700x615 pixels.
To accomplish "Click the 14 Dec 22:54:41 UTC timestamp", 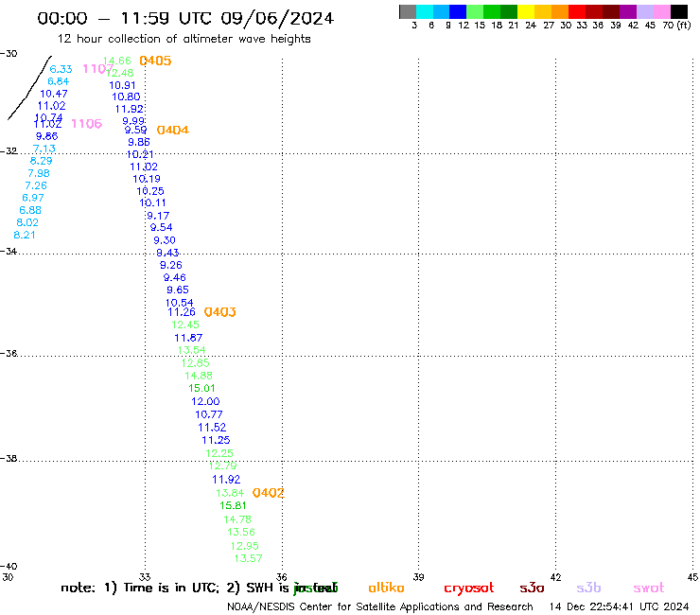I will point(619,606).
